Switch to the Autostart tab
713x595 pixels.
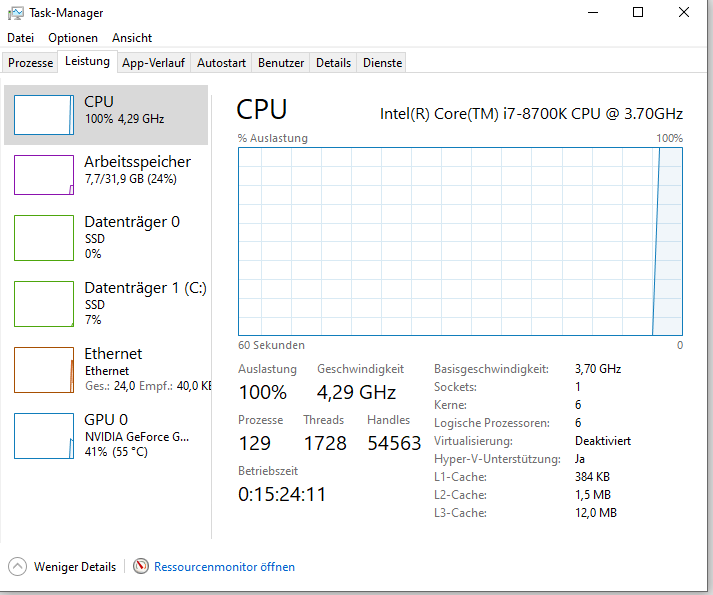click(x=221, y=63)
